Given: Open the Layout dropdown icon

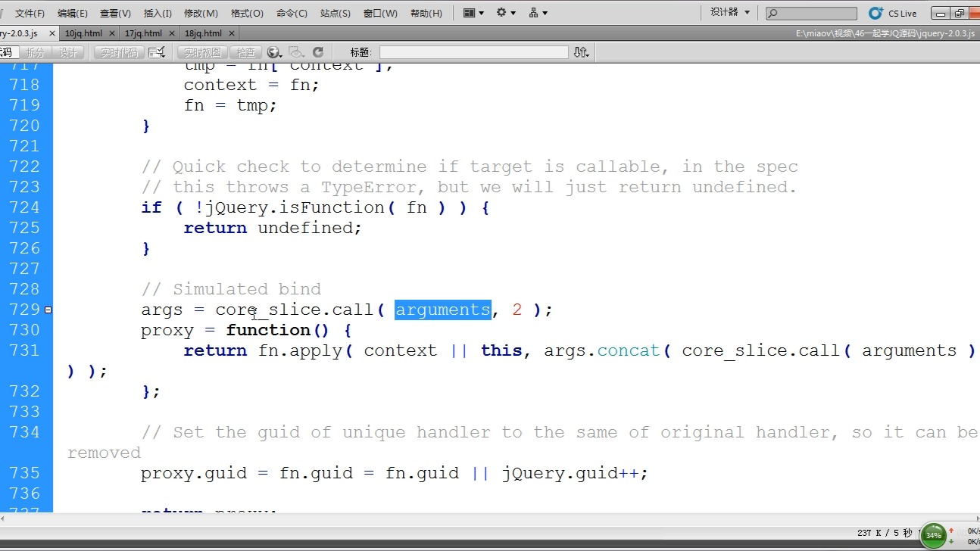Looking at the screenshot, I should [473, 13].
